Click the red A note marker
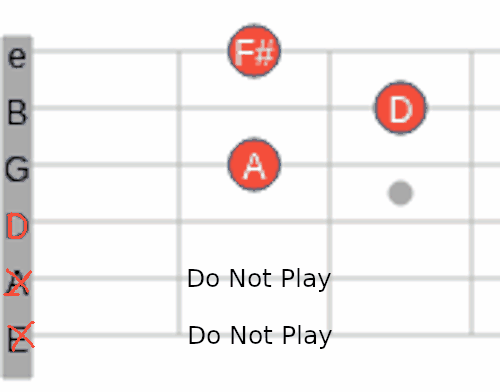 (x=254, y=165)
